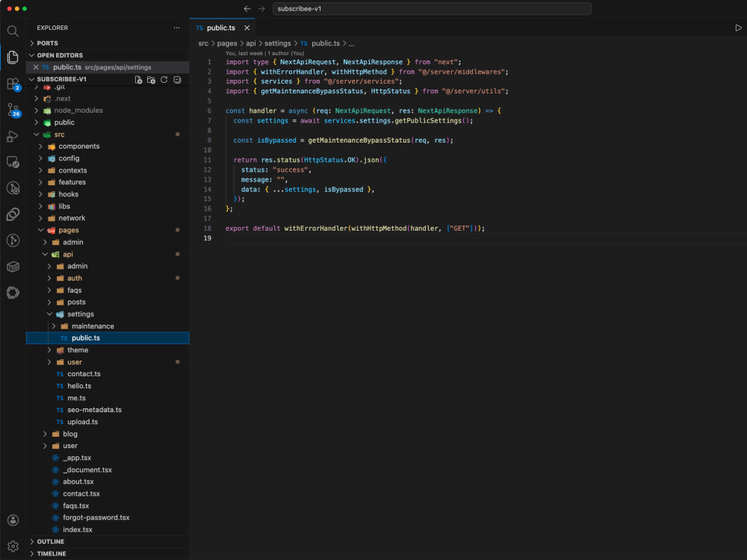
Task: Open contact.ts in the api folder
Action: click(108, 374)
